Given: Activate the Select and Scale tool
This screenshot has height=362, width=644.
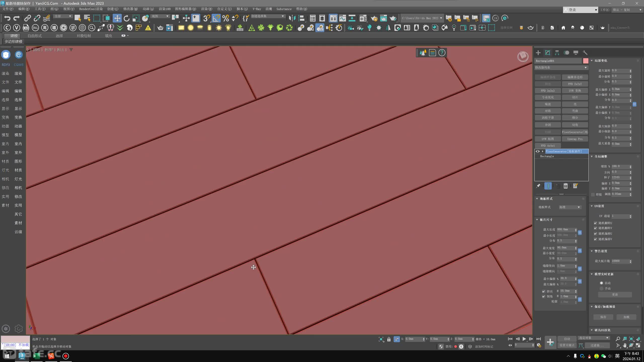Looking at the screenshot, I should pyautogui.click(x=136, y=18).
